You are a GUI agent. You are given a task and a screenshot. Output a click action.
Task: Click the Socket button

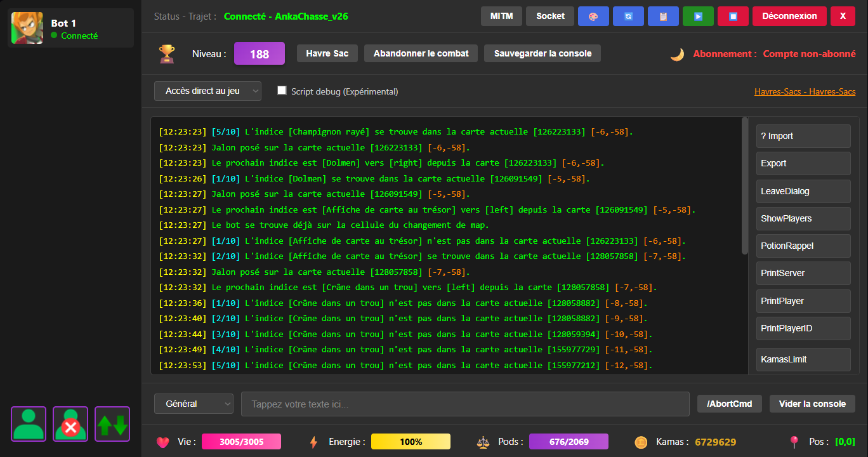pos(550,17)
